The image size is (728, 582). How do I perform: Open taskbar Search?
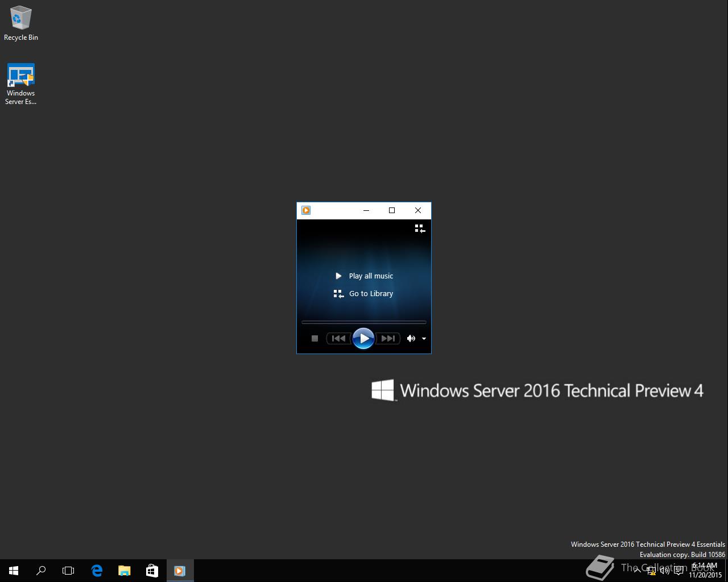[x=41, y=571]
